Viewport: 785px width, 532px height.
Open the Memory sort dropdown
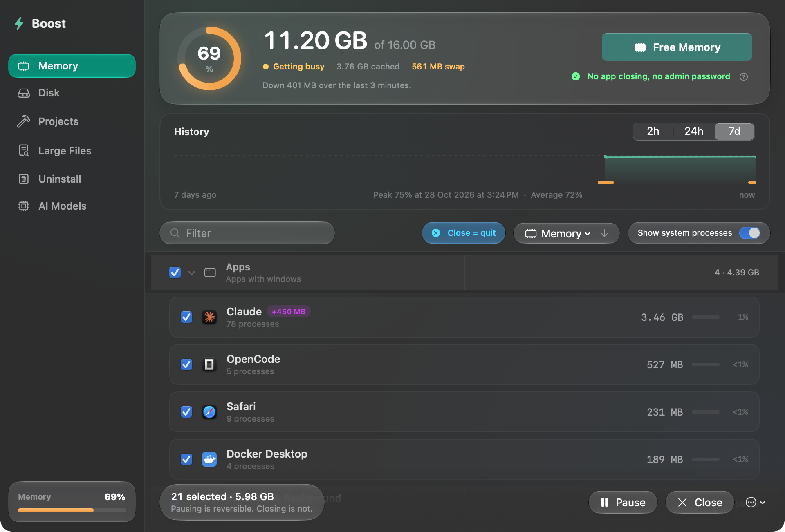coord(558,233)
